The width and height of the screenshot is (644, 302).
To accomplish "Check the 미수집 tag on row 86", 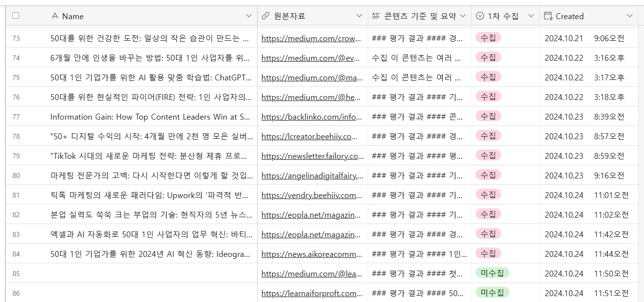I will point(491,293).
